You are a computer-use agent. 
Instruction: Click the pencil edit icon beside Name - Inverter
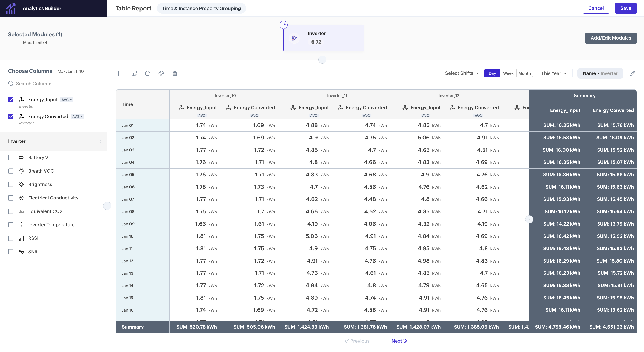point(632,73)
